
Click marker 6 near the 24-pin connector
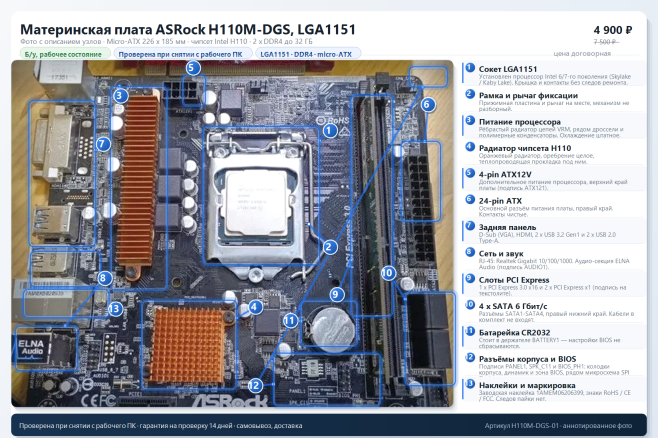tap(427, 104)
